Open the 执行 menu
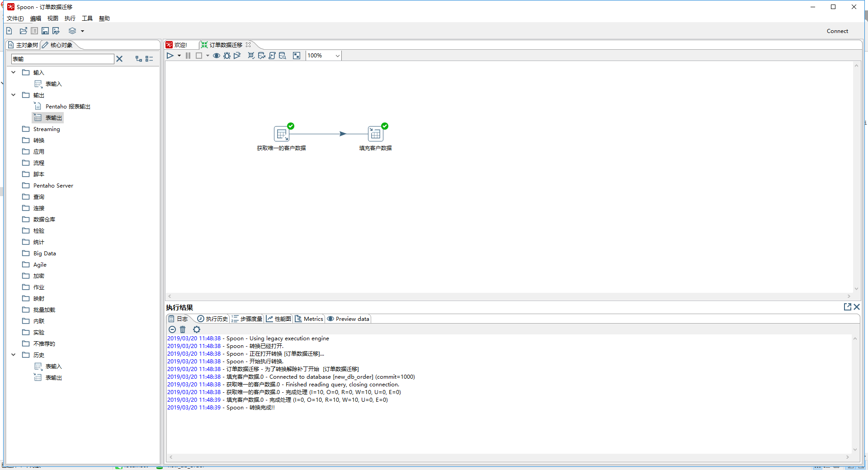This screenshot has width=868, height=470. 70,19
